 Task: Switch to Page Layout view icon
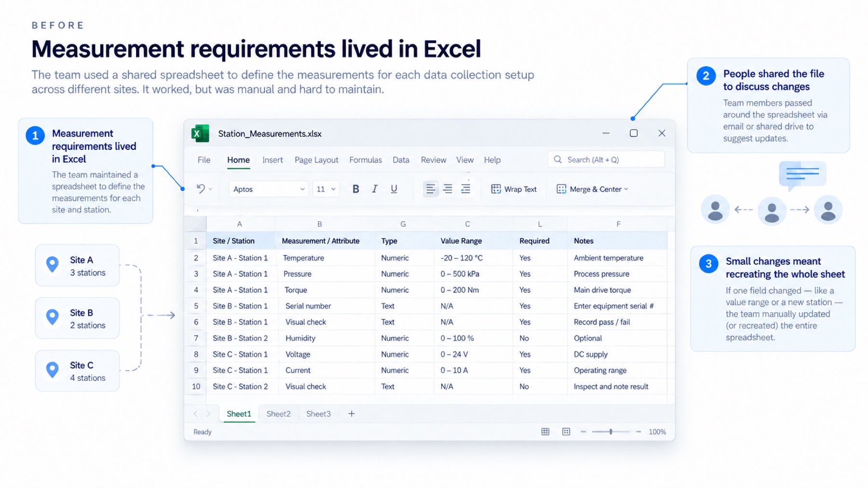coord(566,432)
